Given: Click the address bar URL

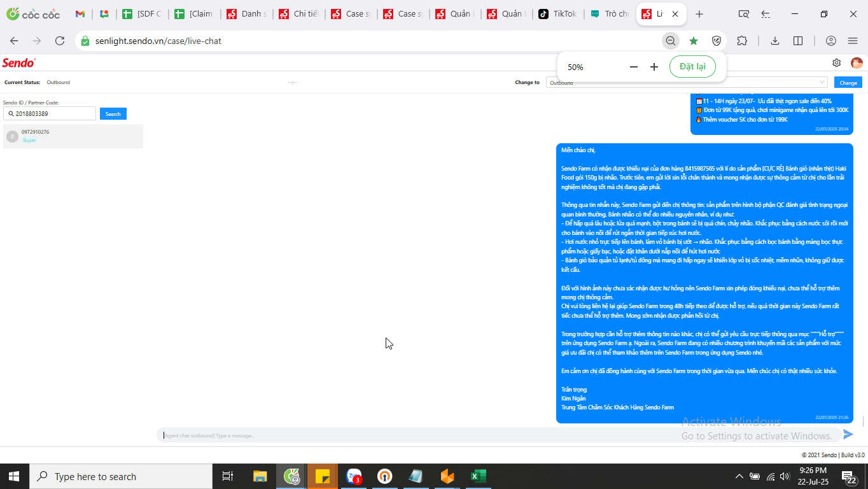Looking at the screenshot, I should (x=158, y=41).
